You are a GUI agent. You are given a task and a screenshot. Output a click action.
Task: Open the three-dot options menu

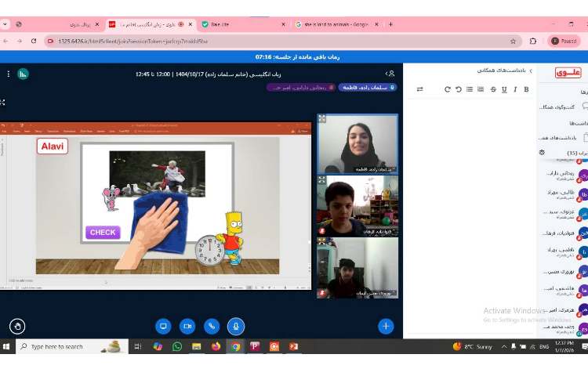pos(9,74)
